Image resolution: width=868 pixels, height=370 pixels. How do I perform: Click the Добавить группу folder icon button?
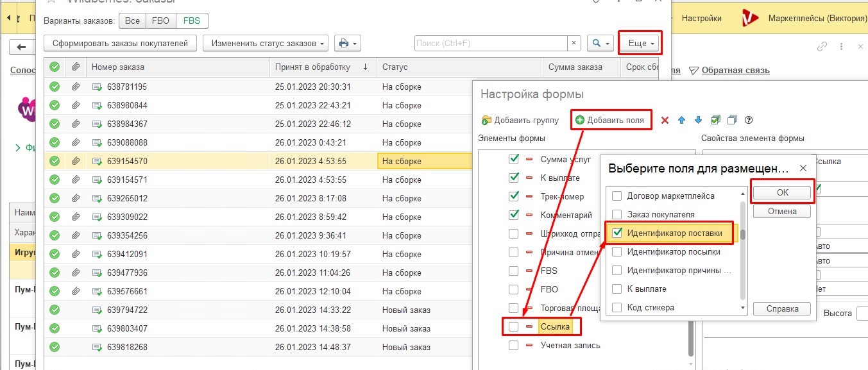520,120
